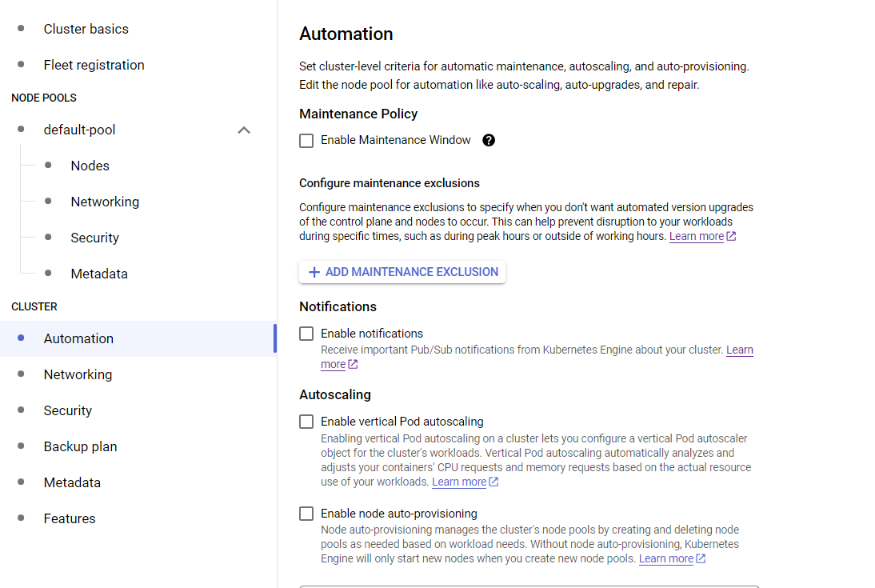Screen dimensions: 875x588
Task: Open Metadata under default-pool
Action: tap(99, 274)
